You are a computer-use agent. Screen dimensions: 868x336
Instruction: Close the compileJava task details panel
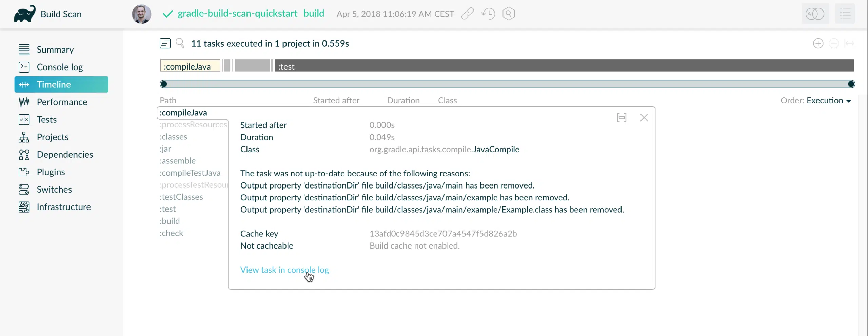(644, 118)
